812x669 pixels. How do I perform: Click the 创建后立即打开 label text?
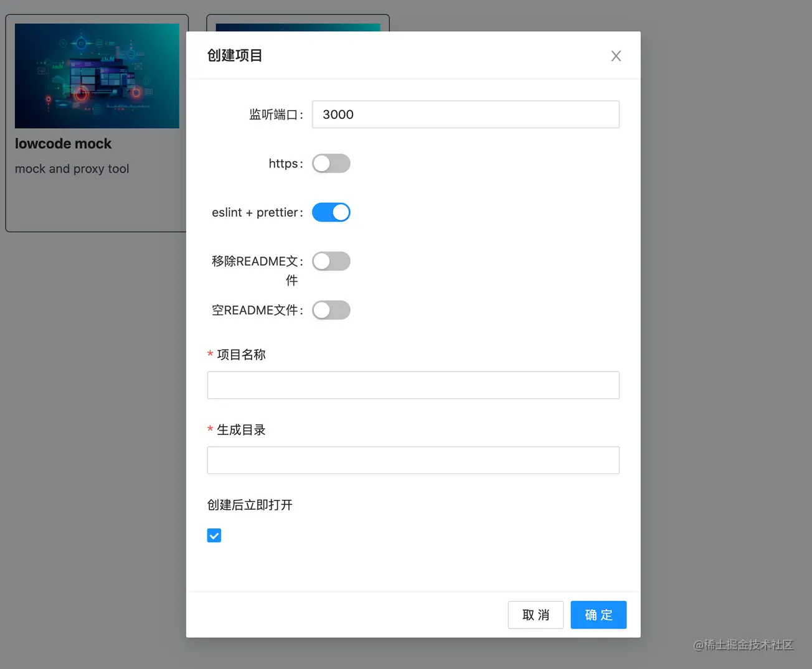tap(250, 505)
